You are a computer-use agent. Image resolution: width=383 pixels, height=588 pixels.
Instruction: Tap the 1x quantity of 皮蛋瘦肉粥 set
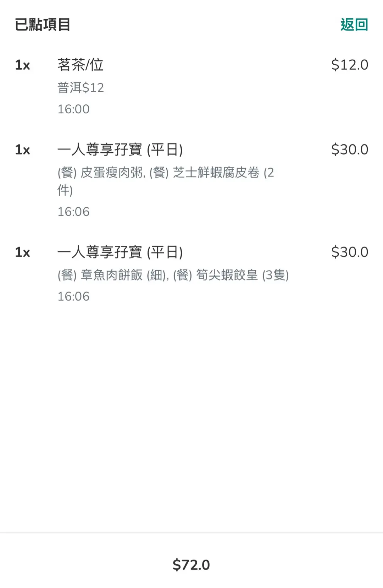[22, 150]
